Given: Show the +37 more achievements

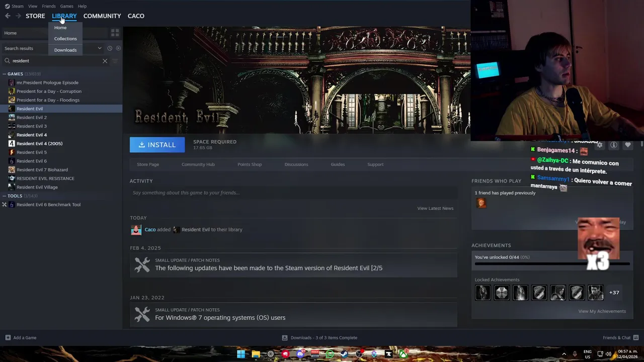Looking at the screenshot, I should [614, 293].
